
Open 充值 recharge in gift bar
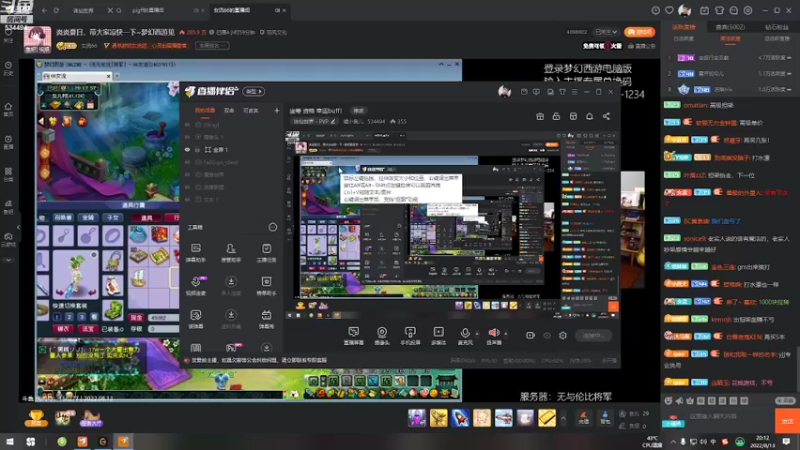(x=583, y=418)
